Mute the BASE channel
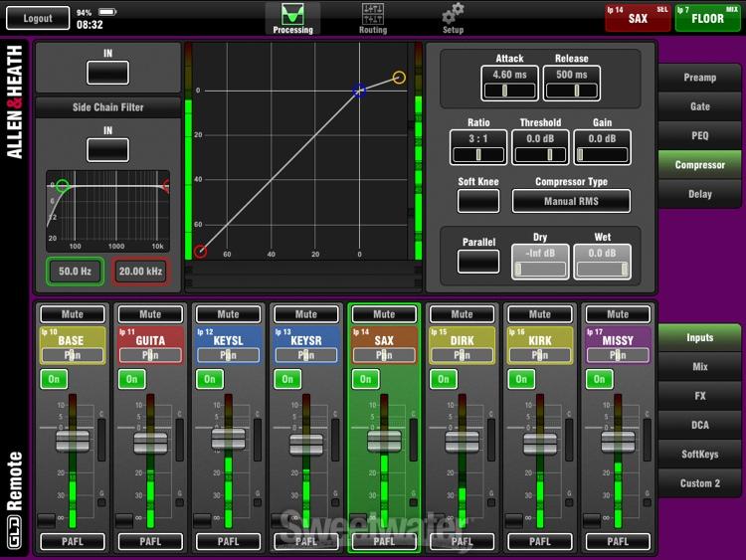This screenshot has width=746, height=560. pyautogui.click(x=72, y=314)
